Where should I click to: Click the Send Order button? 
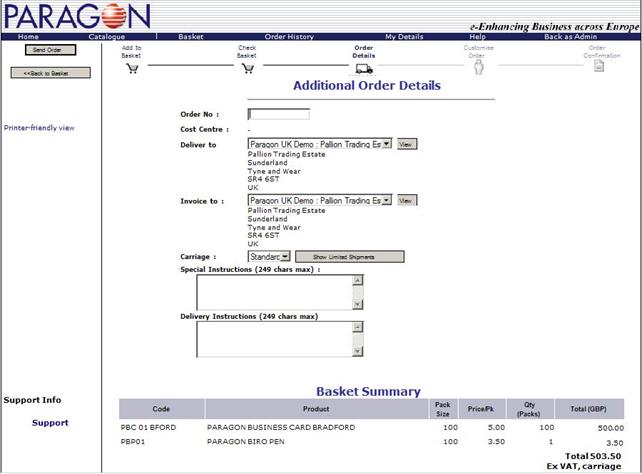(x=50, y=50)
